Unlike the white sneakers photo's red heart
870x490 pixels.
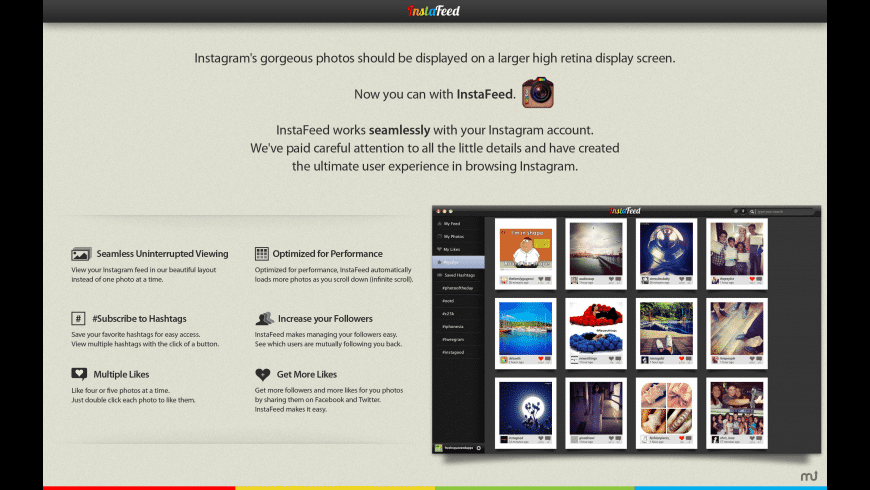pyautogui.click(x=681, y=359)
